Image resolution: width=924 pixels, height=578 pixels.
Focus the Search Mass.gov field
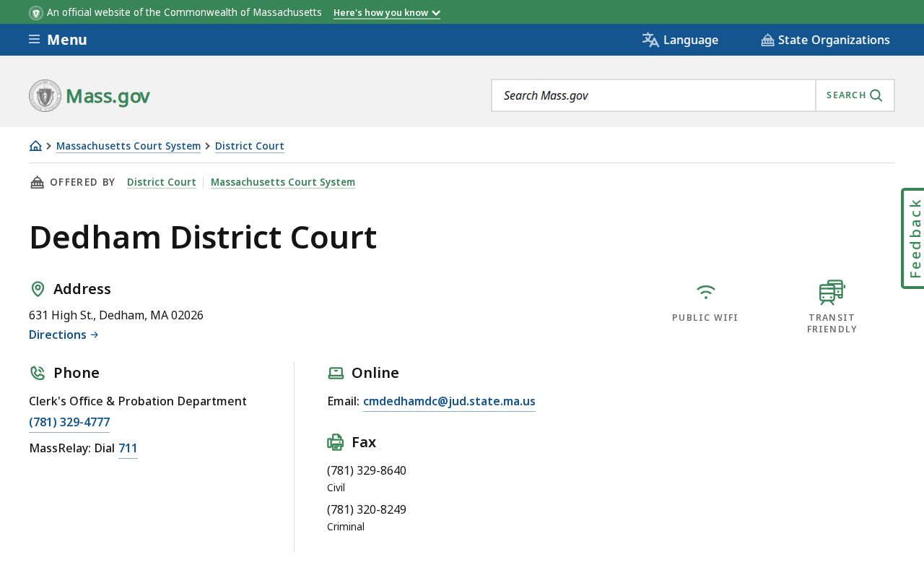[653, 95]
